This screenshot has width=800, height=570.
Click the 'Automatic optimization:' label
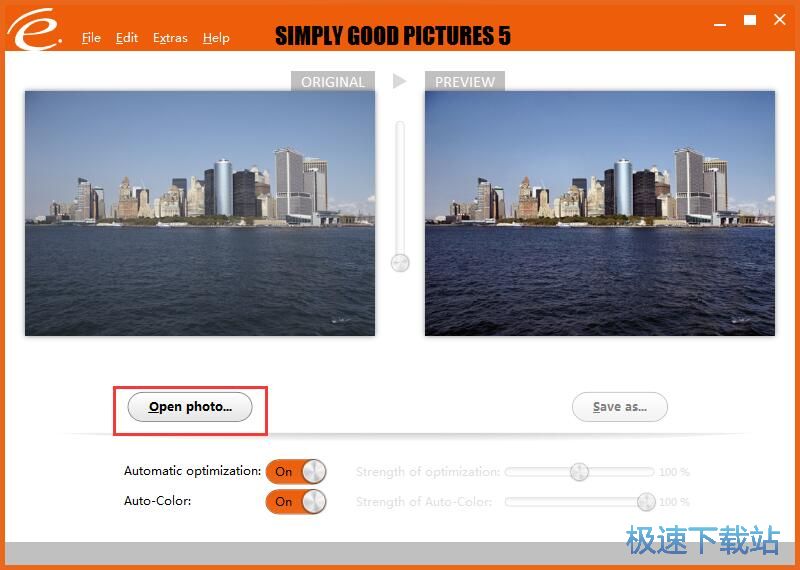click(x=192, y=471)
